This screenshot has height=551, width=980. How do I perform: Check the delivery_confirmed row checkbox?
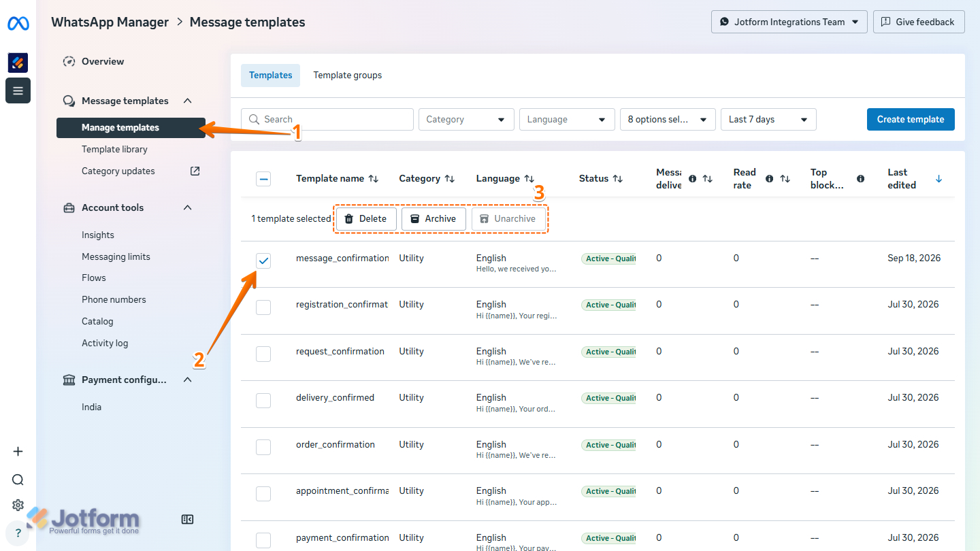[x=263, y=401]
